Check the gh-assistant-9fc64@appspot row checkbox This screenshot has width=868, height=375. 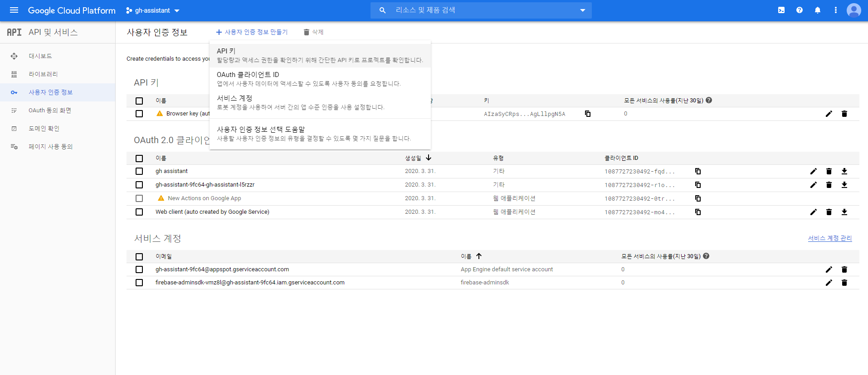(x=139, y=269)
